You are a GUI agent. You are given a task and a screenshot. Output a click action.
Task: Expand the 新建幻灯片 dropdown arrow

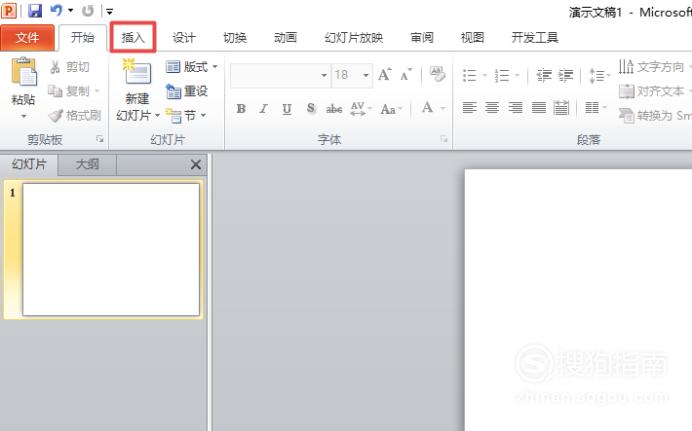157,116
